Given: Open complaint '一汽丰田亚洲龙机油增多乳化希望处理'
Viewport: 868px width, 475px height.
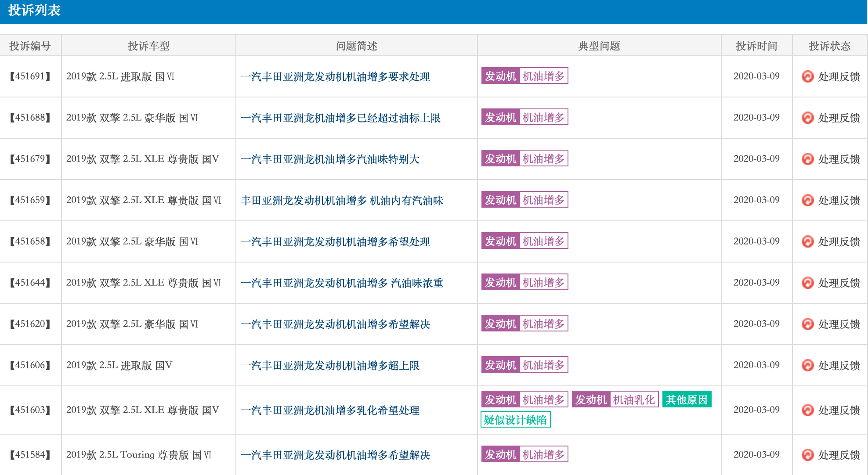Looking at the screenshot, I should tap(330, 410).
